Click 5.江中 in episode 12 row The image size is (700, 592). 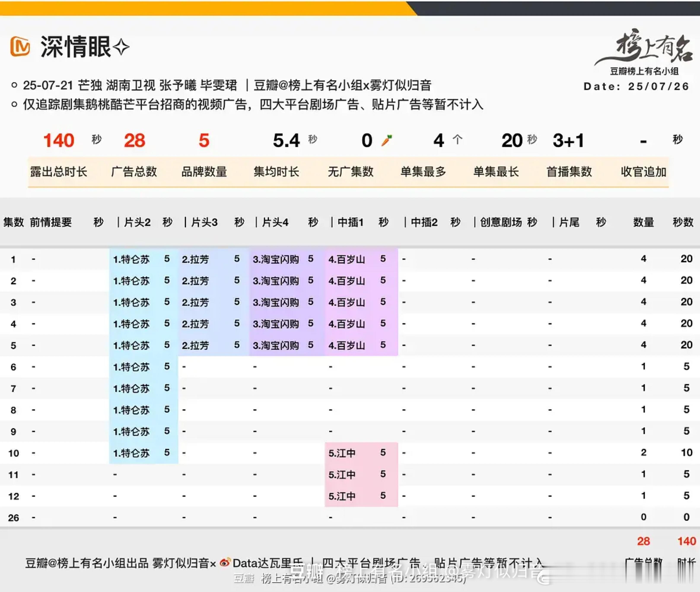point(342,496)
